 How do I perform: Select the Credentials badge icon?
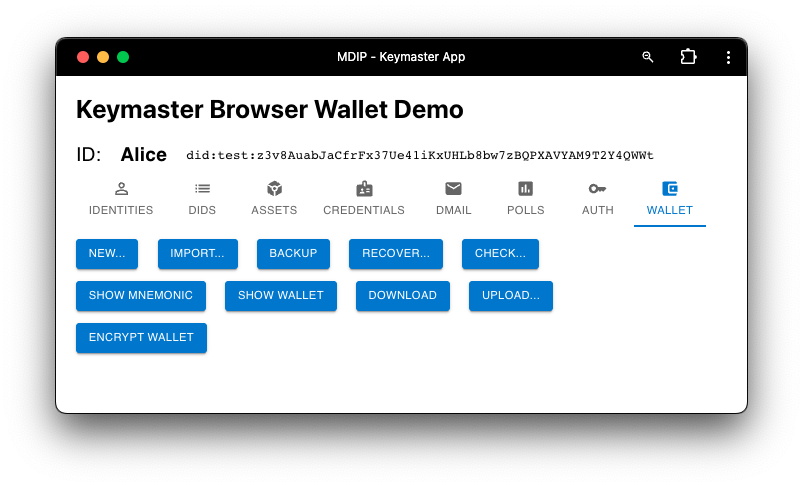(x=364, y=189)
